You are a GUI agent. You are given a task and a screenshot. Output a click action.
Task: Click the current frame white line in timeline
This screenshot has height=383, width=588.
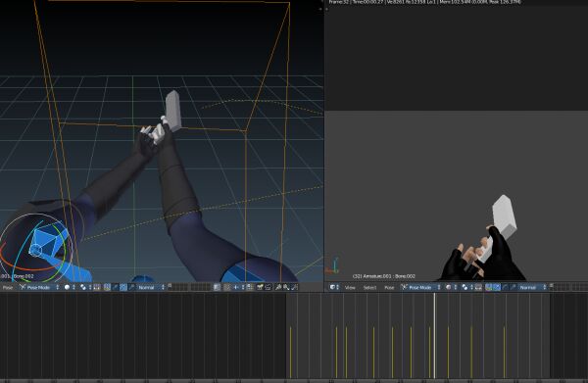pyautogui.click(x=434, y=335)
